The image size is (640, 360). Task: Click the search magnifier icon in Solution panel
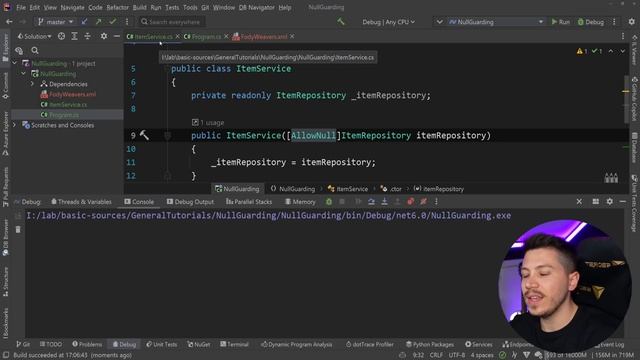click(35, 50)
